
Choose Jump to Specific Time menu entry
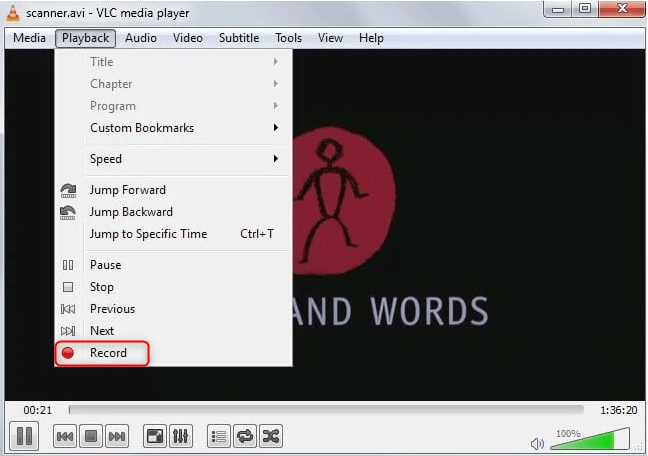(149, 234)
